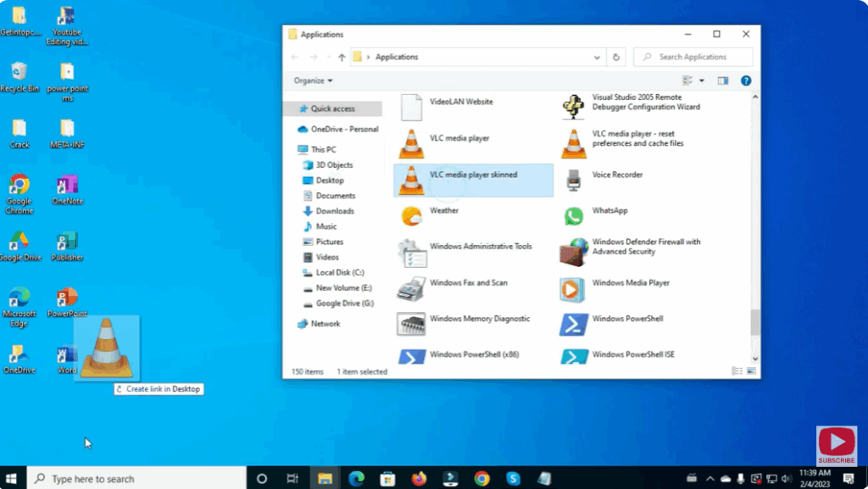
Task: Switch to large icons view in status bar
Action: click(x=751, y=371)
